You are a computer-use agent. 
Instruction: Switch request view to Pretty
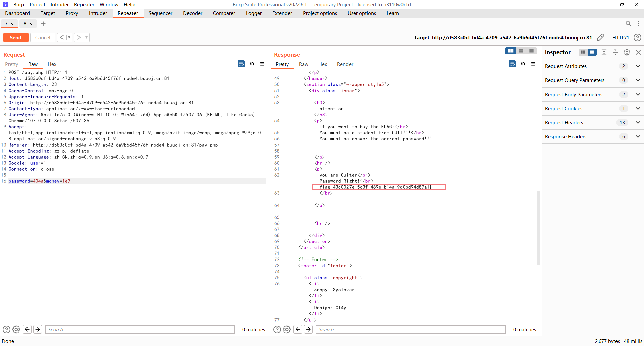point(12,64)
